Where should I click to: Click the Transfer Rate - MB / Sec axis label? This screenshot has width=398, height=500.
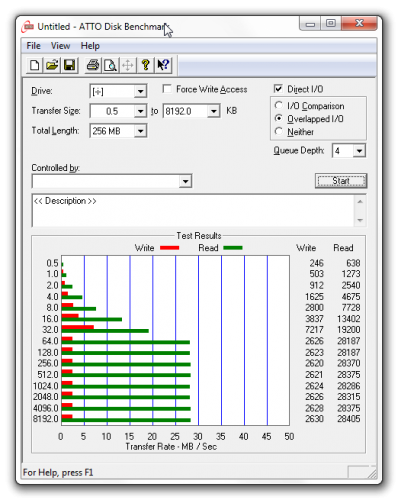click(171, 447)
